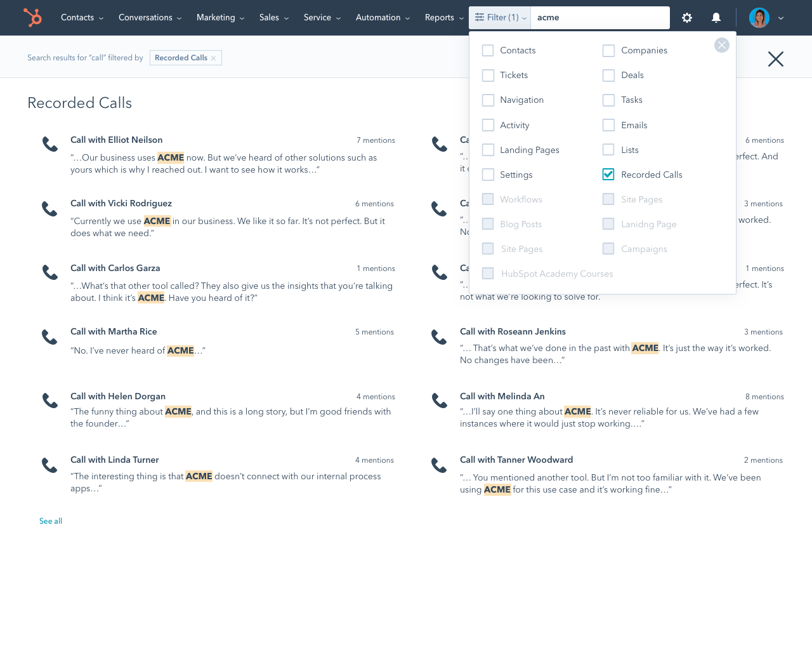Screen dimensions: 812x650
Task: Click phone icon beside Tanner Woodward call
Action: pyautogui.click(x=439, y=465)
